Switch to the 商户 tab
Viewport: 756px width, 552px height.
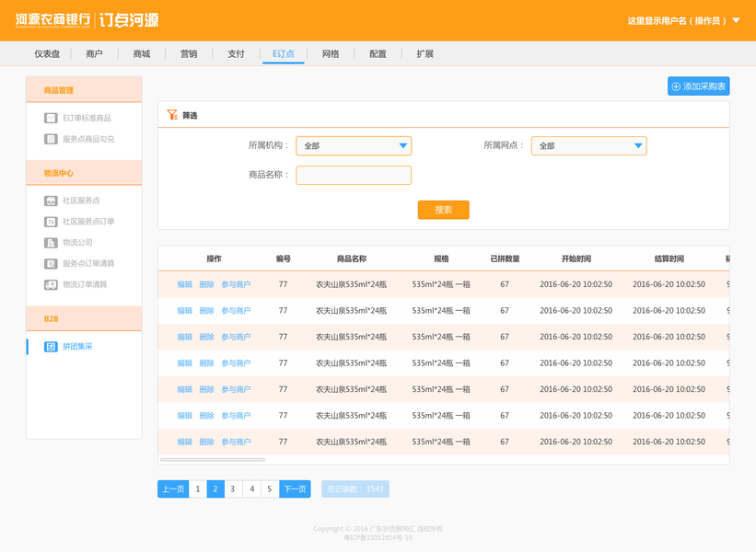coord(94,54)
